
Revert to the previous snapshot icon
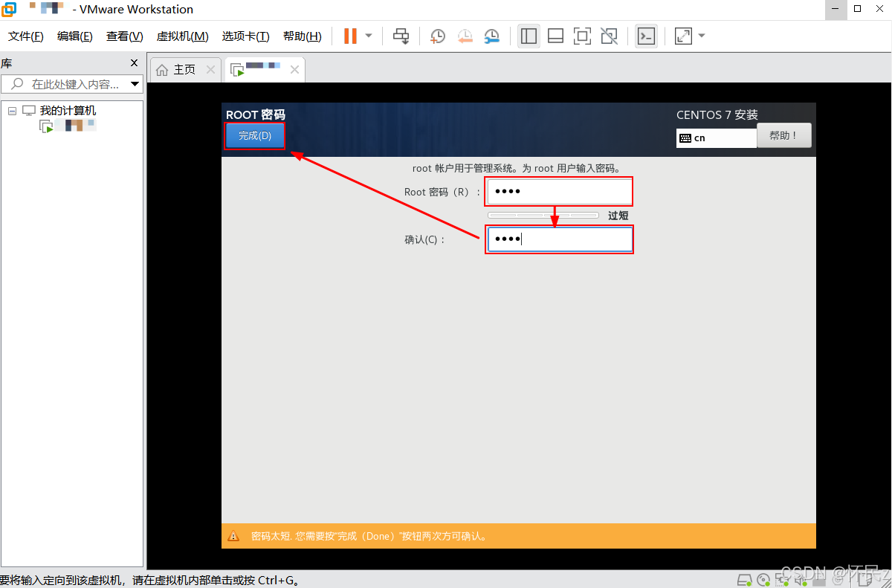tap(465, 36)
